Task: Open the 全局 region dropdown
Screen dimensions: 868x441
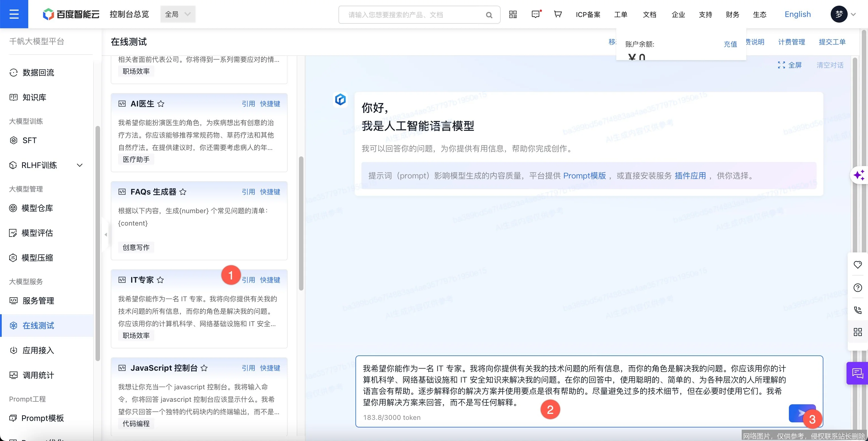Action: tap(177, 14)
